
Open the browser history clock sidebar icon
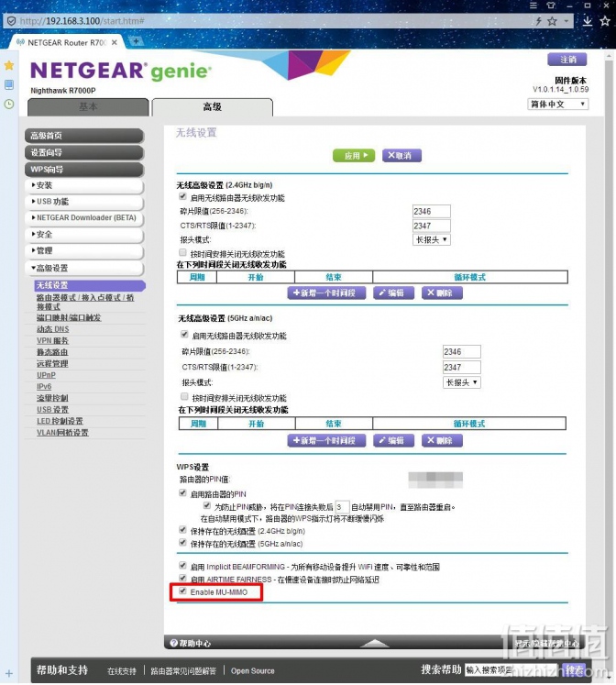click(9, 104)
